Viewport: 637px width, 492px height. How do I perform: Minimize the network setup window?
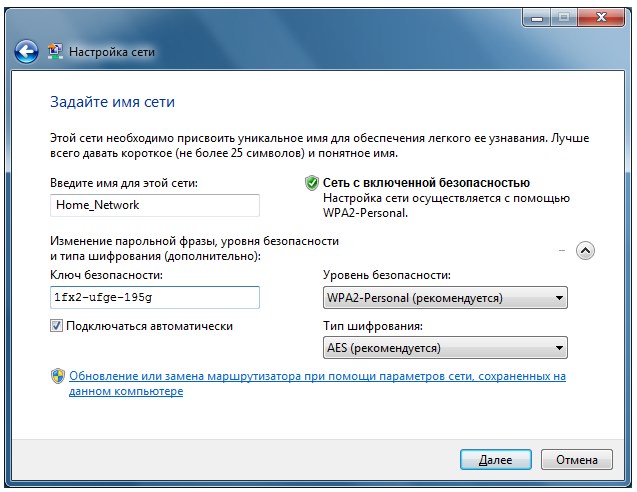[x=537, y=17]
